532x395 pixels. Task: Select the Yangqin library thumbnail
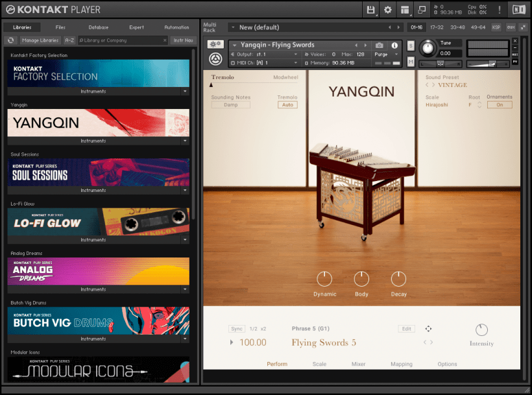pyautogui.click(x=98, y=123)
